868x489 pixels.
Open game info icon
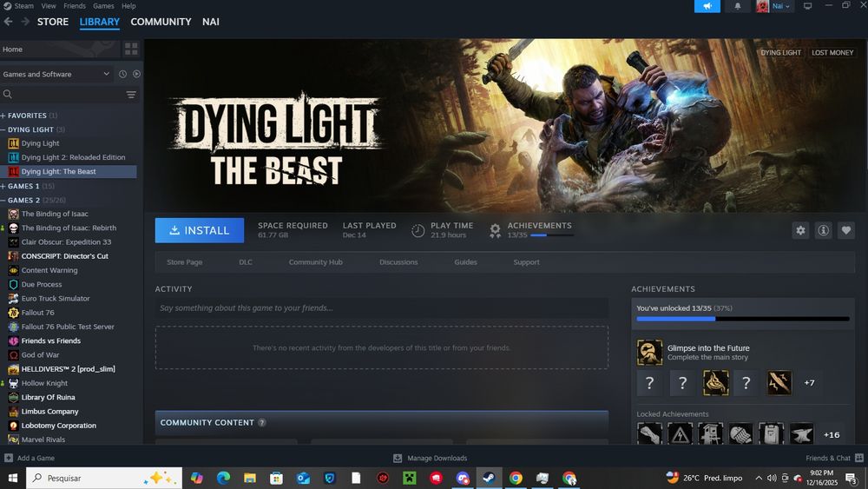coord(823,230)
